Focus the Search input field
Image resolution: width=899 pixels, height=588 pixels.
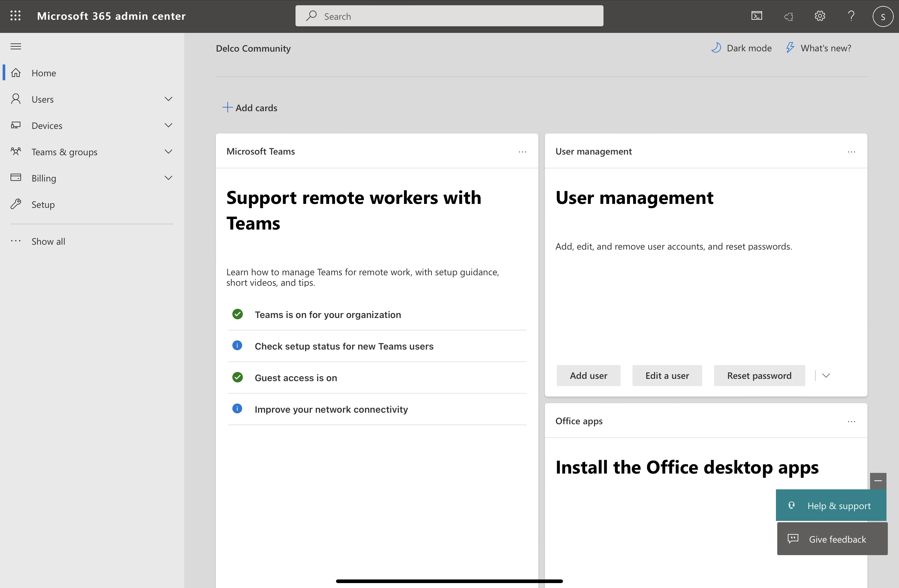coord(449,16)
